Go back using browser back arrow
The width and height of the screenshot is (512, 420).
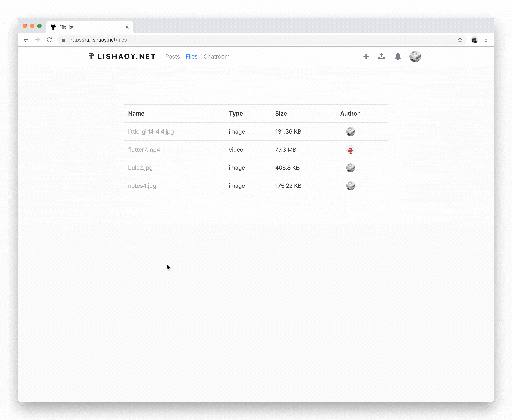coord(26,40)
